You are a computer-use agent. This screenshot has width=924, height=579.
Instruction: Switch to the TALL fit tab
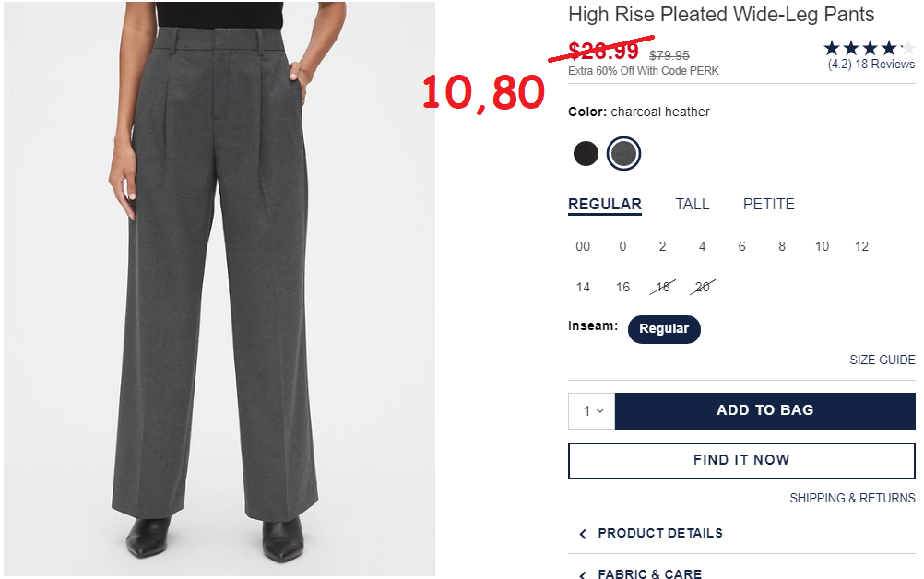tap(693, 205)
